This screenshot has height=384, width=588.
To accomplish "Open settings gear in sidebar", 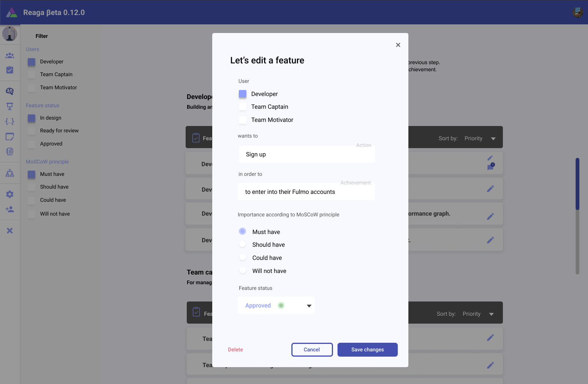I will point(10,194).
